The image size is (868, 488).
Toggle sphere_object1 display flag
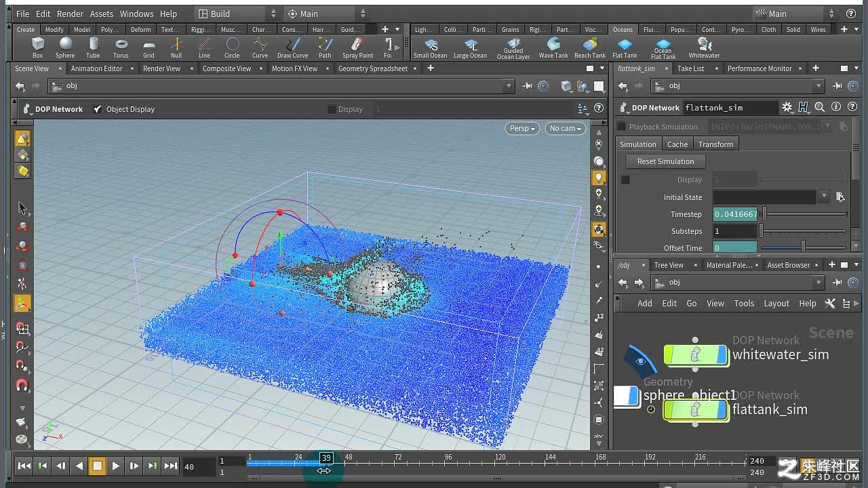(634, 396)
